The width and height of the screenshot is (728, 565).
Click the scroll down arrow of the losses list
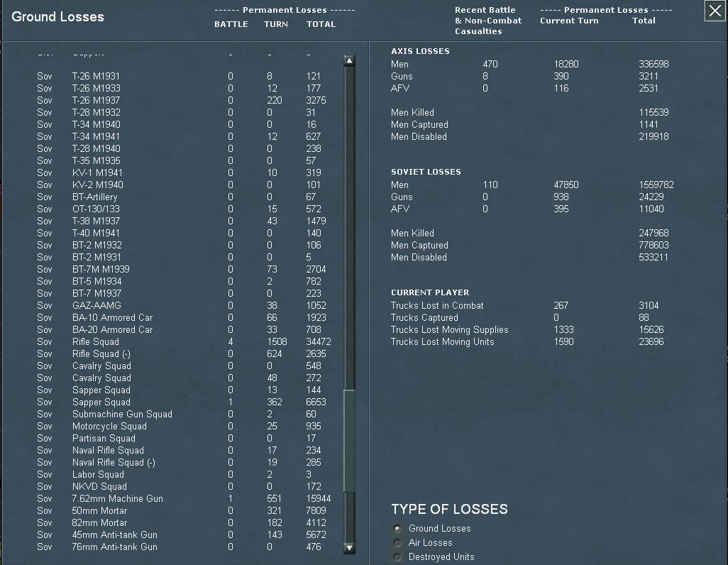coord(349,547)
